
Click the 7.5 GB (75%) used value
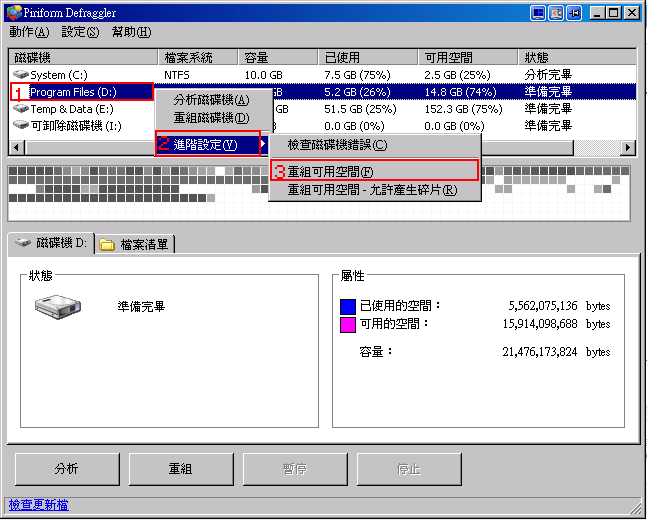coord(358,75)
